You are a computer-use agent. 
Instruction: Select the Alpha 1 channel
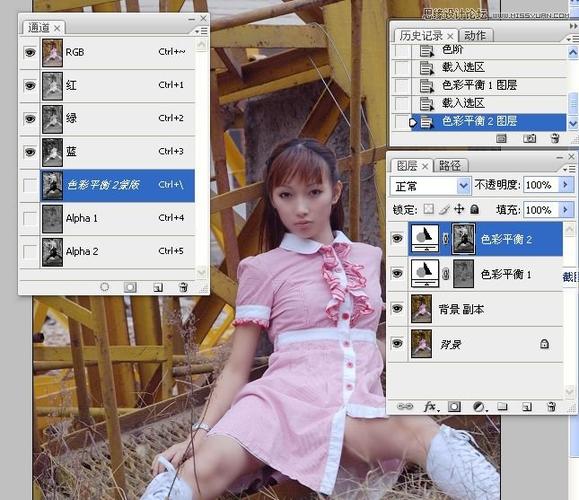point(117,218)
